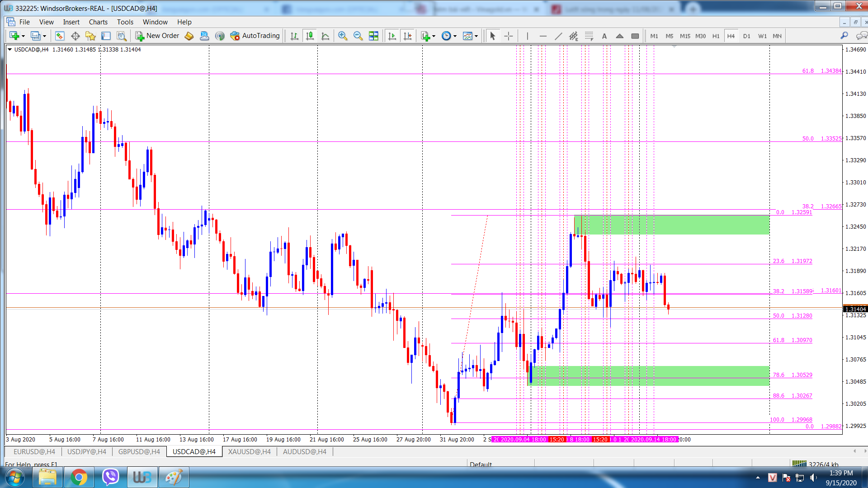
Task: Switch to candlestick chart display
Action: click(x=310, y=36)
